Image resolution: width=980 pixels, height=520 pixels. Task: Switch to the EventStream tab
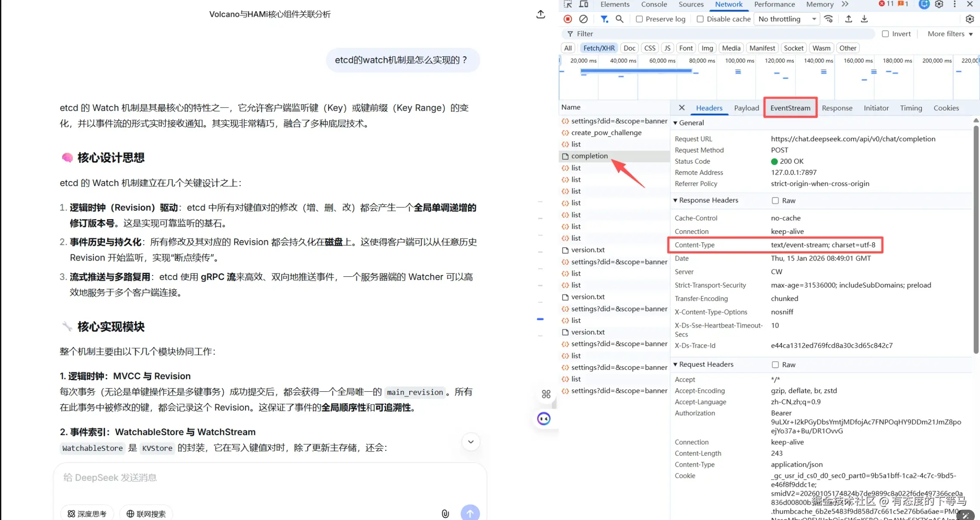click(790, 108)
